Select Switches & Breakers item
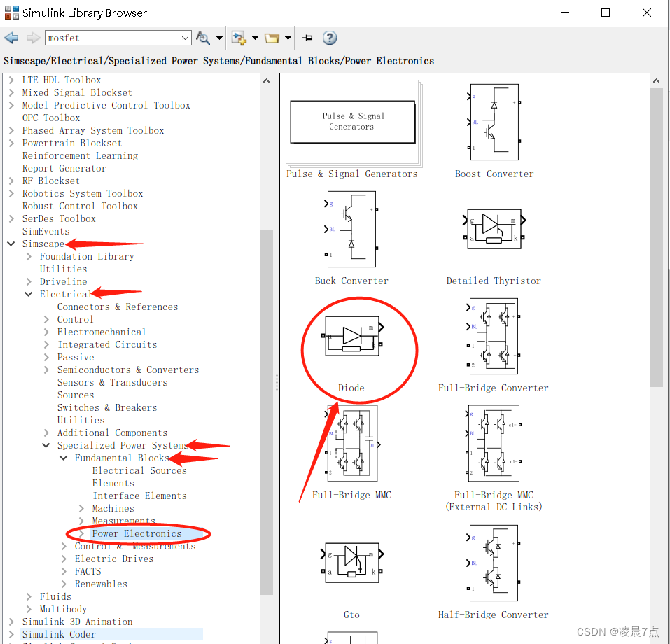Screen dimensions: 670x644 pyautogui.click(x=107, y=407)
